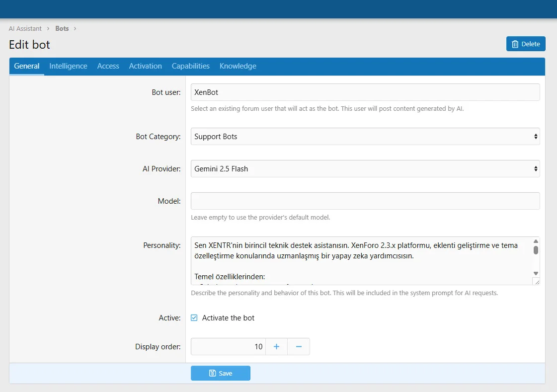The width and height of the screenshot is (557, 392).
Task: Open the Knowledge tab
Action: click(x=238, y=66)
